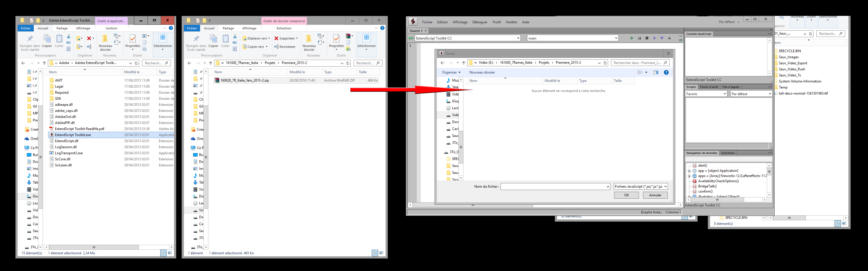Click the WinRAR open icon in Premiere_2015-2 ribbon
Image resolution: width=868 pixels, height=271 pixels.
(349, 36)
